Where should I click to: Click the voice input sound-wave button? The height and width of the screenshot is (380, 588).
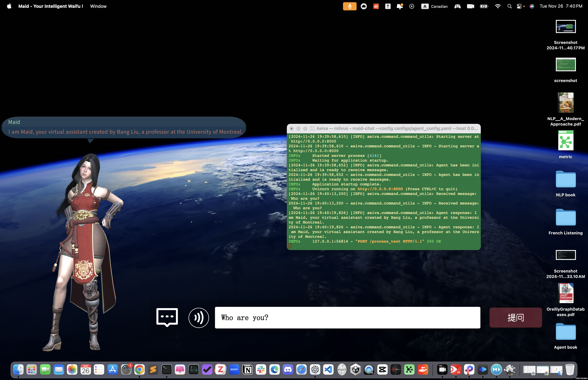[x=199, y=318]
